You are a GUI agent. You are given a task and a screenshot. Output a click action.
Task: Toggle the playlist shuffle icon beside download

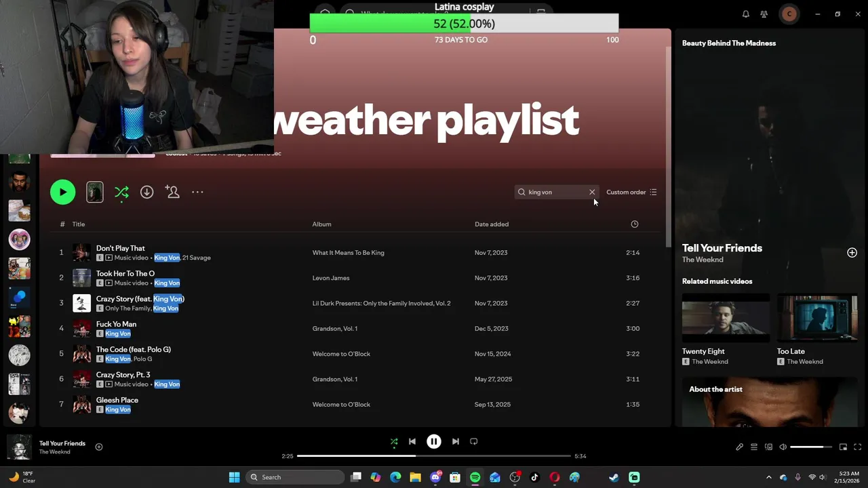(121, 192)
